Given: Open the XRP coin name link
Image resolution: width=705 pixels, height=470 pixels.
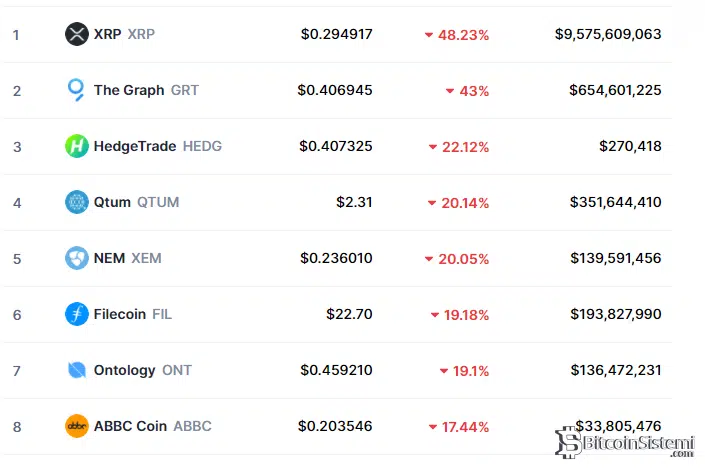Looking at the screenshot, I should (x=107, y=34).
